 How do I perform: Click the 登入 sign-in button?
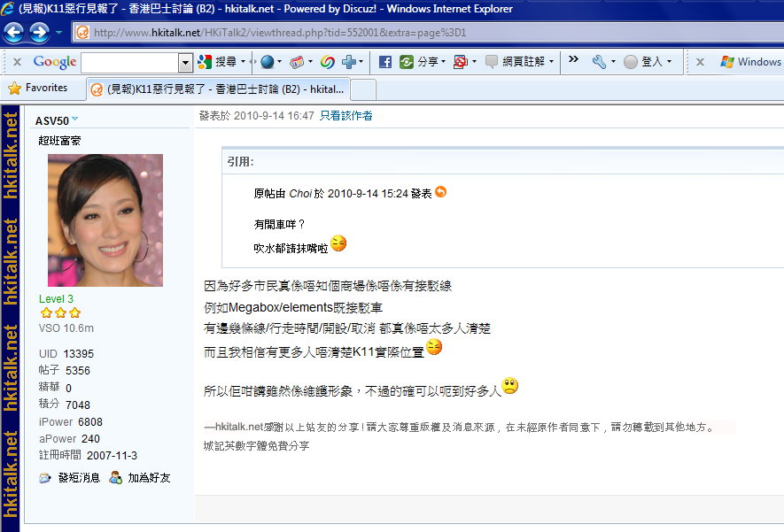coord(647,62)
